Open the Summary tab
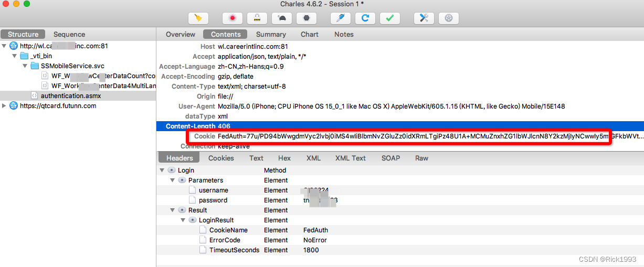The width and height of the screenshot is (644, 267). pos(271,34)
